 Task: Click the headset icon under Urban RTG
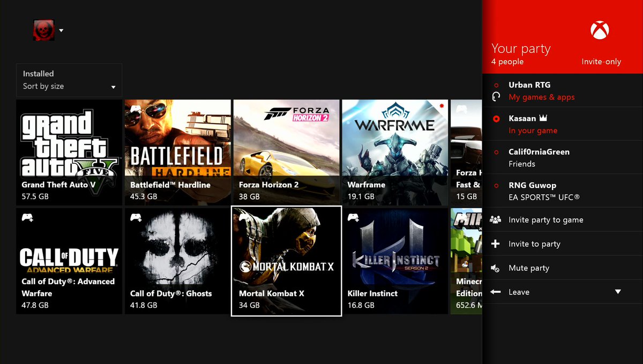pos(496,97)
